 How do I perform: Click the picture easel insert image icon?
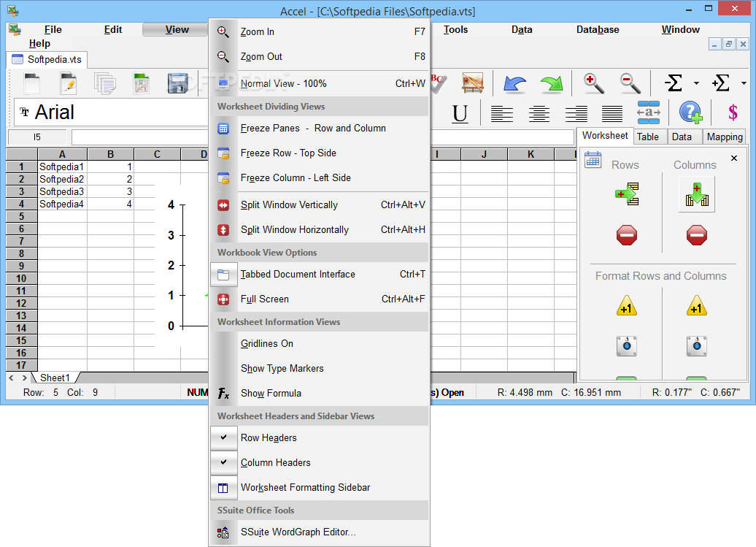(x=473, y=83)
